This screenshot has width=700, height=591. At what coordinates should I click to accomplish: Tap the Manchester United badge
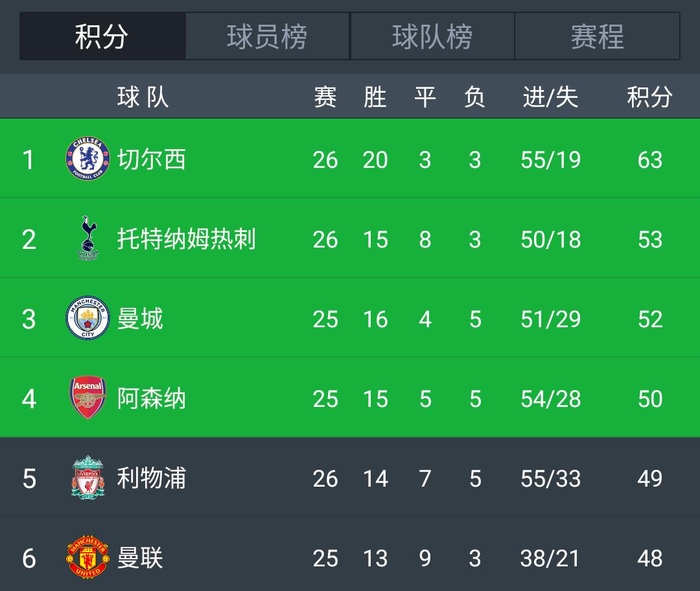point(87,557)
